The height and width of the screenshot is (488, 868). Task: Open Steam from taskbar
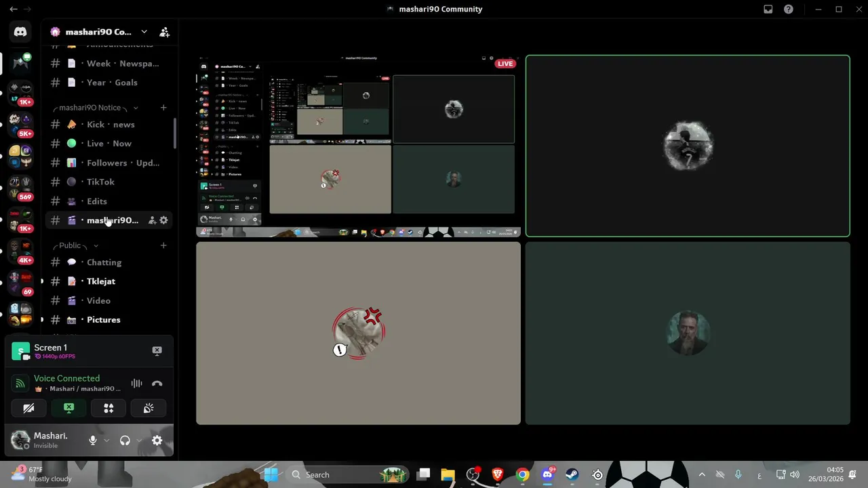[572, 474]
